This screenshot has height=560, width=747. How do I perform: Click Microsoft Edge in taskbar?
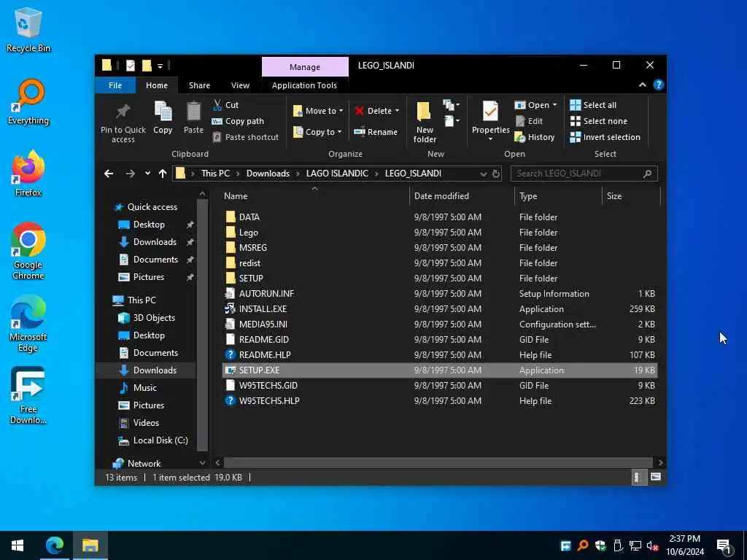[55, 545]
